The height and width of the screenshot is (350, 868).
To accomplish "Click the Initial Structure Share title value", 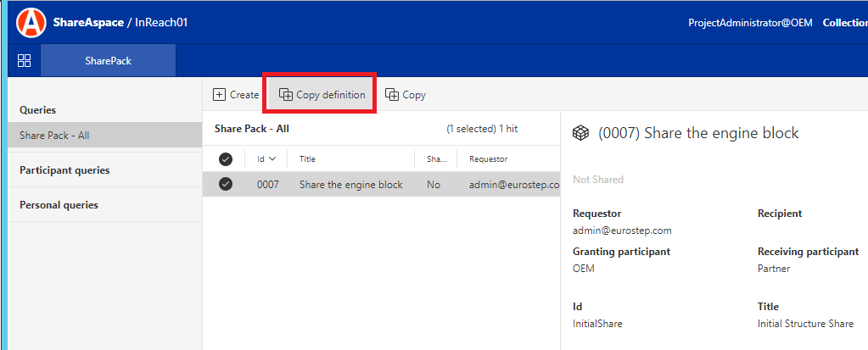I will click(x=805, y=324).
